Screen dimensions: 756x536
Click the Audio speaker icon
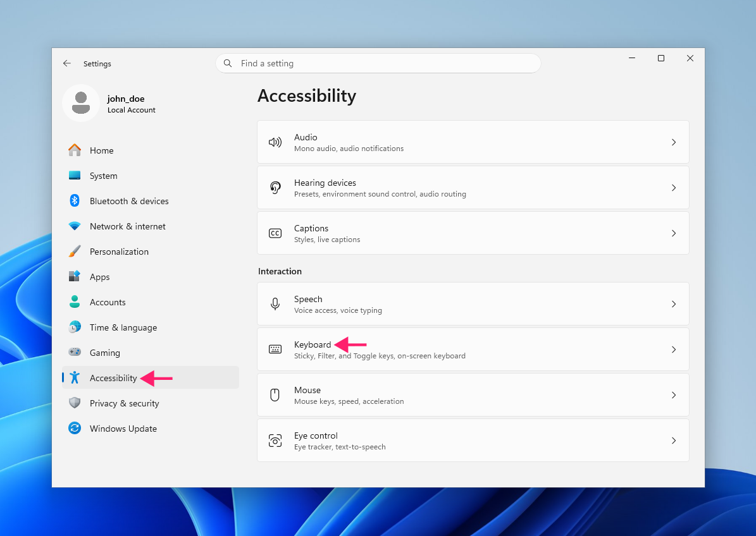[275, 142]
